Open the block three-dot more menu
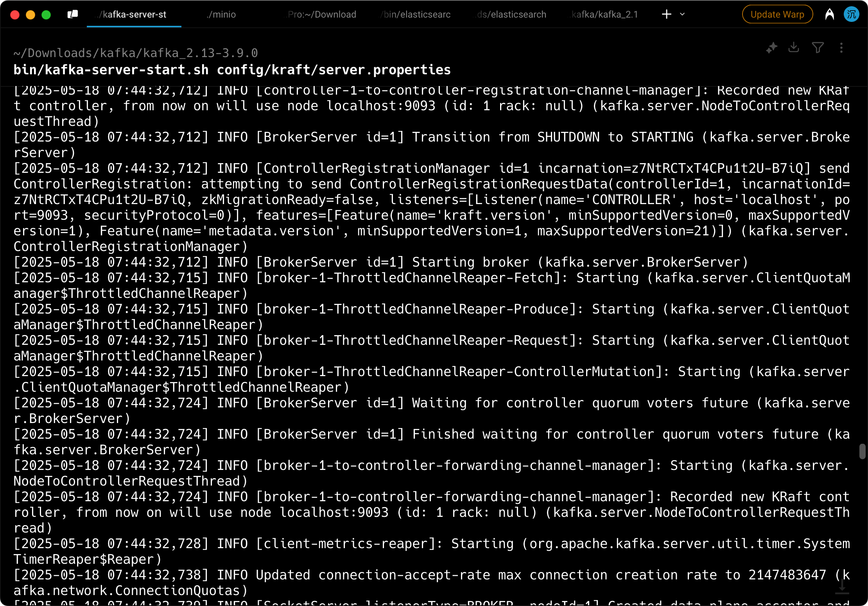 841,48
